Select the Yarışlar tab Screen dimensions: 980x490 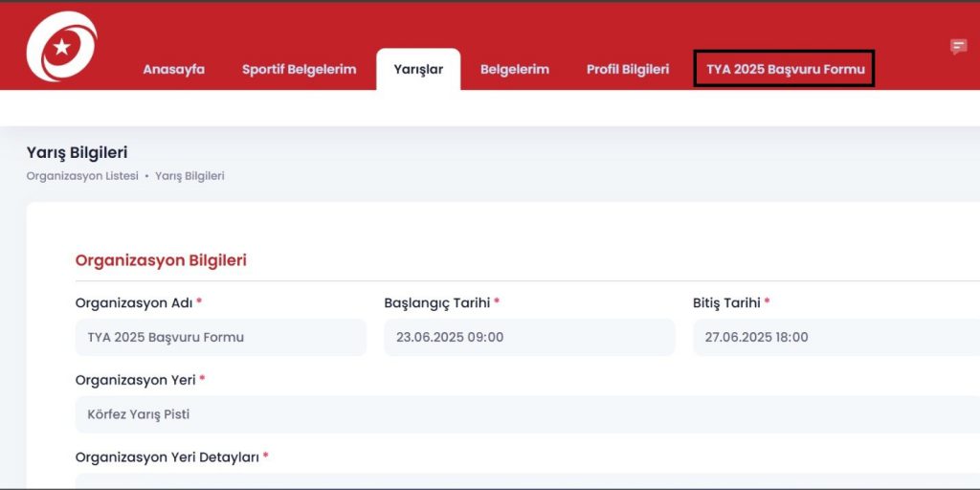[418, 70]
